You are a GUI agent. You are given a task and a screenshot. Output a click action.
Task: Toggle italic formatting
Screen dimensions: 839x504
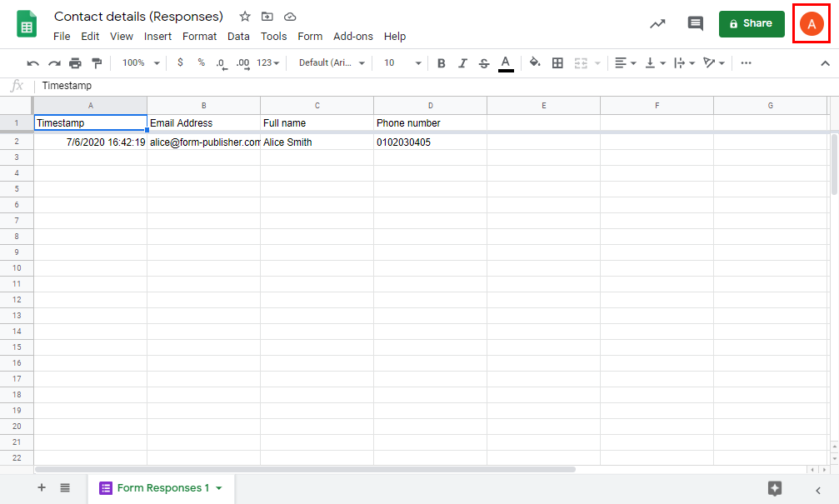pyautogui.click(x=462, y=63)
